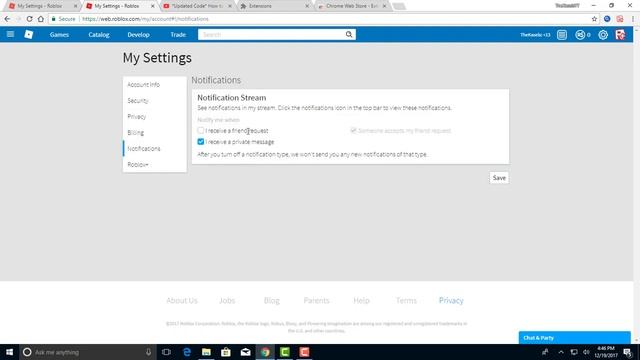Open the Roblox settings gear icon
Screen dimensions: 640x360
(603, 35)
